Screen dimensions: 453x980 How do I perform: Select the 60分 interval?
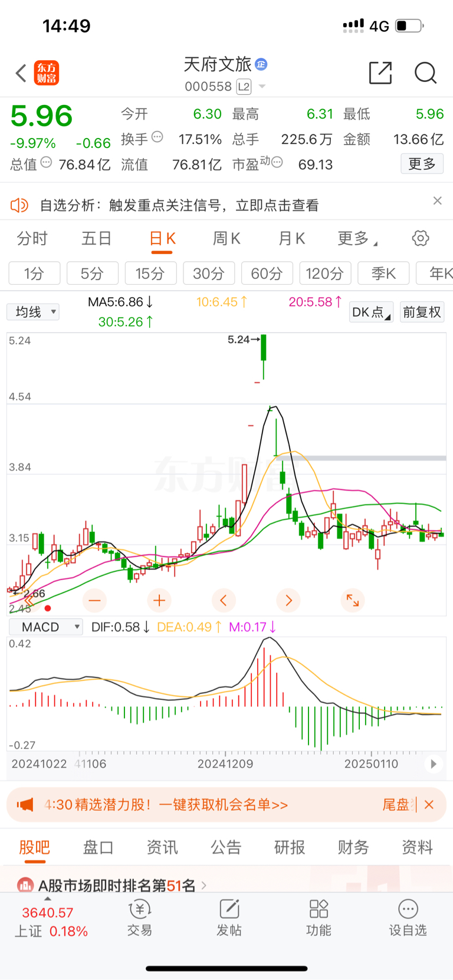267,274
